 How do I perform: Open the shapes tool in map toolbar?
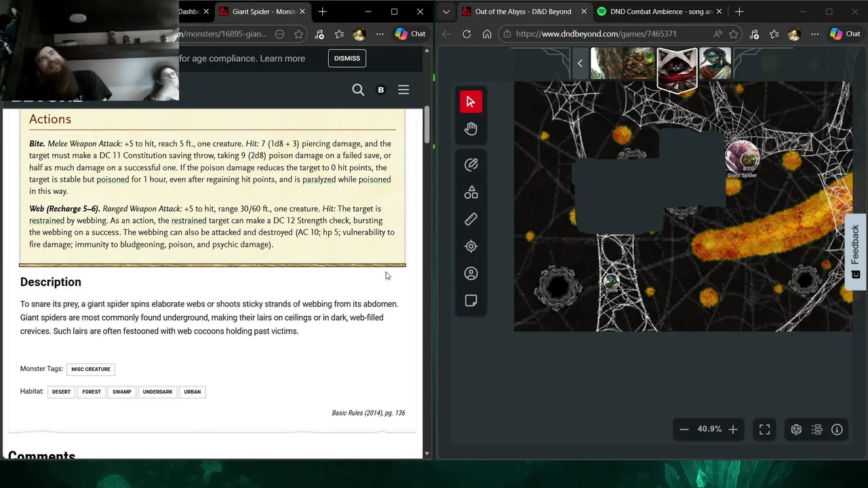471,192
